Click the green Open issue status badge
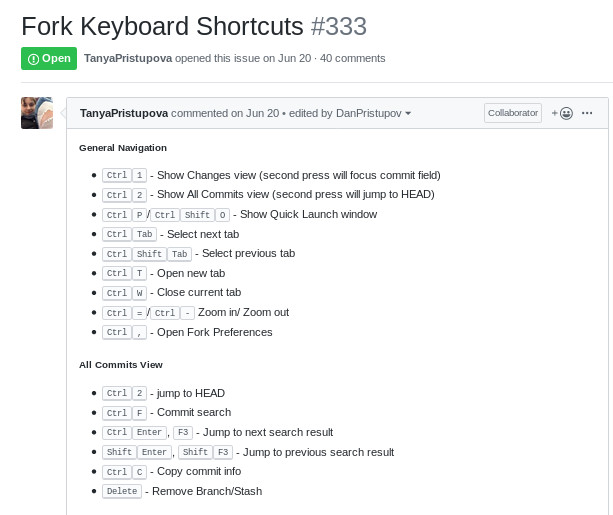Image resolution: width=613 pixels, height=515 pixels. (49, 59)
